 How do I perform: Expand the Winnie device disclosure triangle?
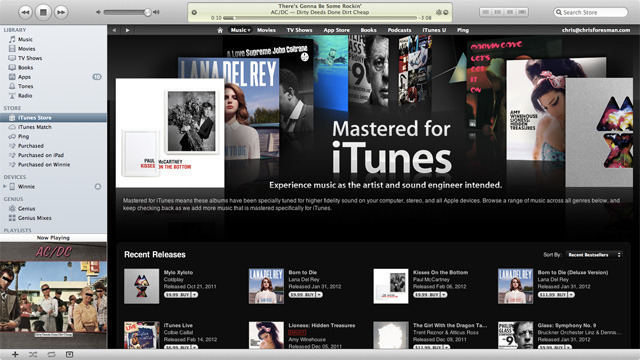pos(4,187)
